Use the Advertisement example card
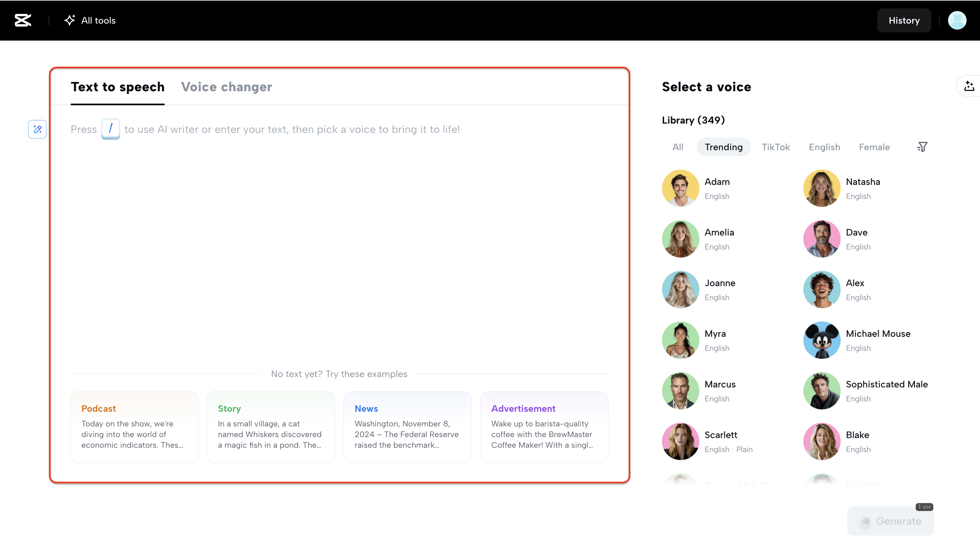The image size is (980, 557). point(544,427)
